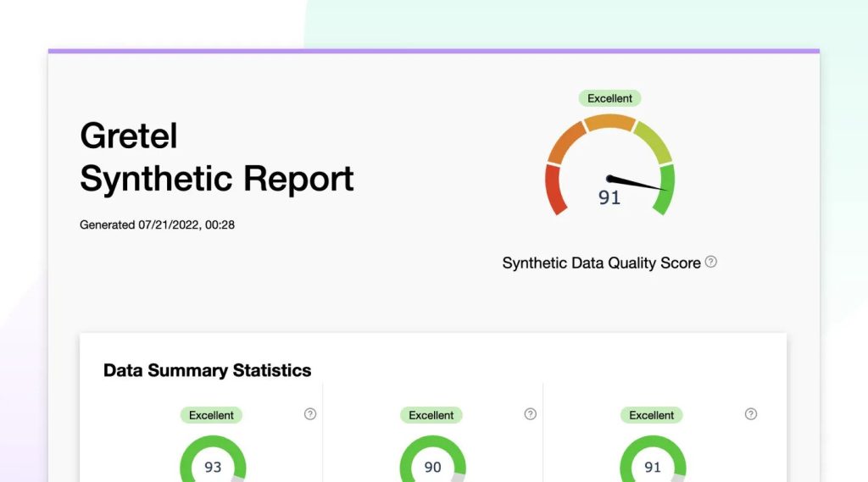Click the 91 value inside the gauge

pos(609,197)
